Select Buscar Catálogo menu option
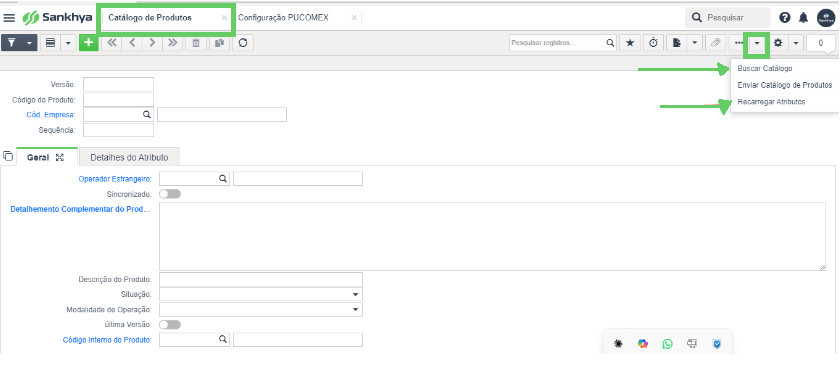Screen dimensions: 840x372 (764, 69)
